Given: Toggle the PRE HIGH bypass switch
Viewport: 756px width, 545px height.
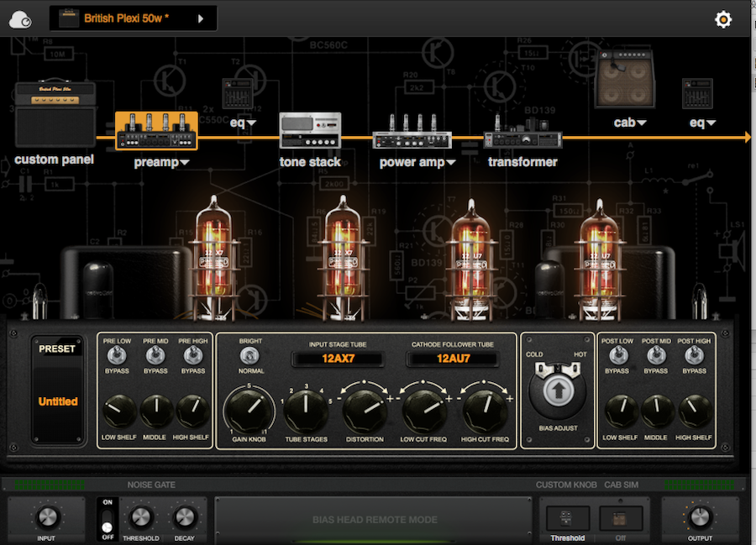Looking at the screenshot, I should 193,356.
